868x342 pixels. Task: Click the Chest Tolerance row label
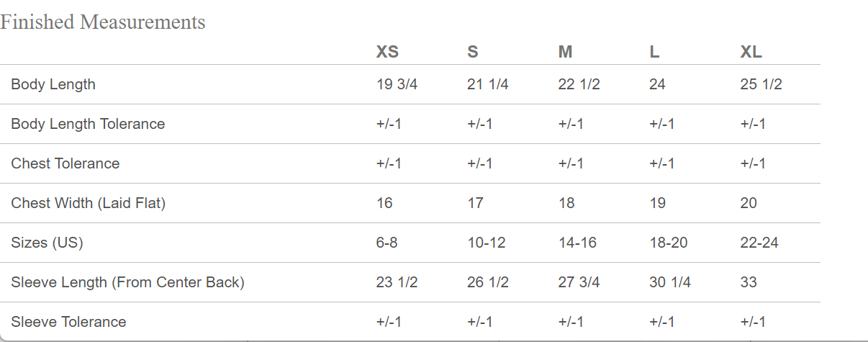[65, 163]
